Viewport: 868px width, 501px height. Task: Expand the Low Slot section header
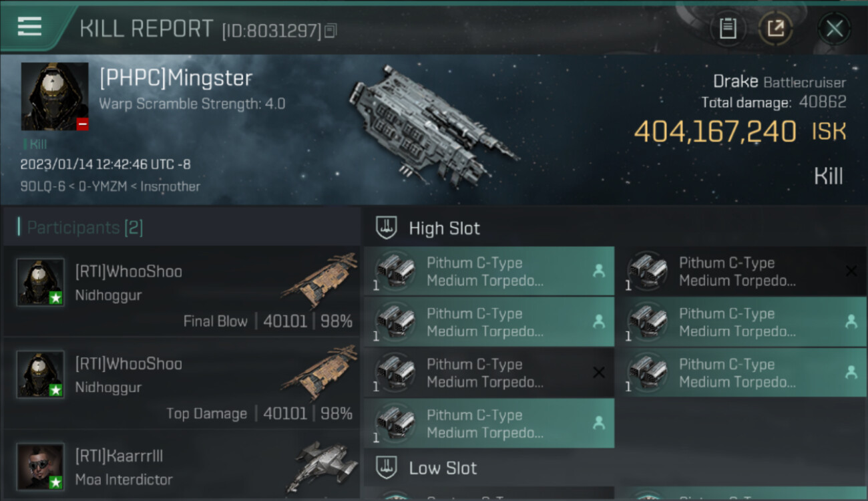[615, 467]
